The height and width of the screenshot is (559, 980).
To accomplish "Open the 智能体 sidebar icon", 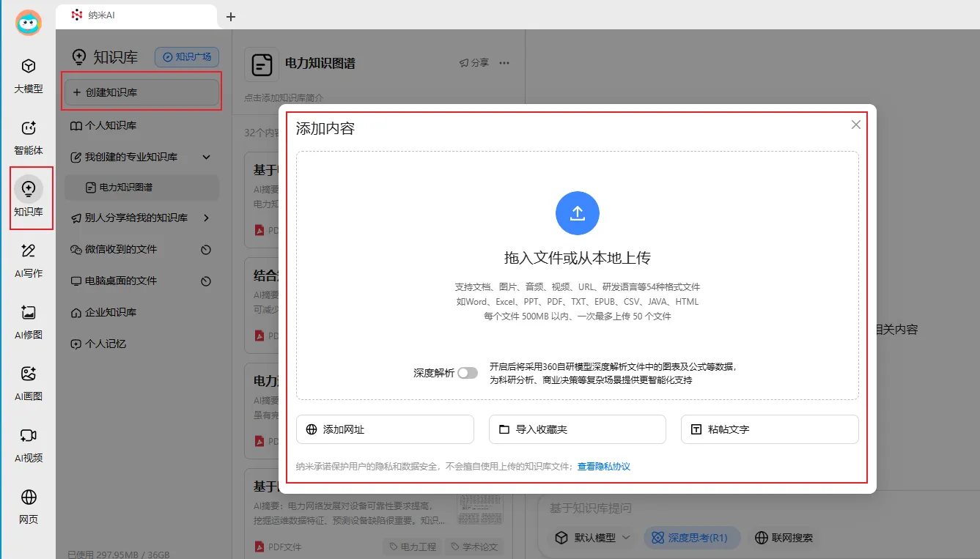I will point(29,138).
